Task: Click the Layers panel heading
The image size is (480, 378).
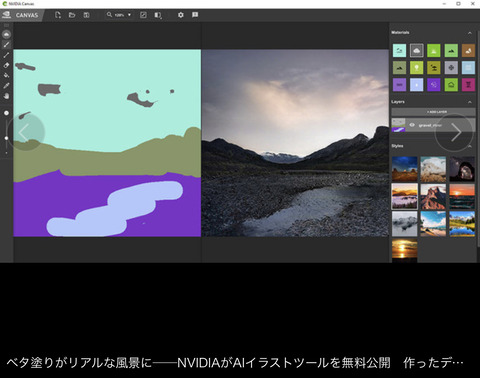Action: pos(398,102)
